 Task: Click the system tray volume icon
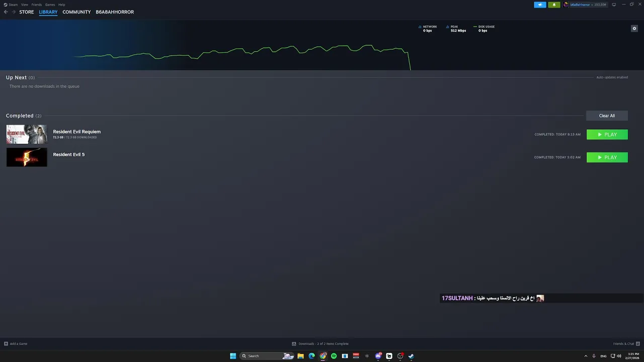619,356
